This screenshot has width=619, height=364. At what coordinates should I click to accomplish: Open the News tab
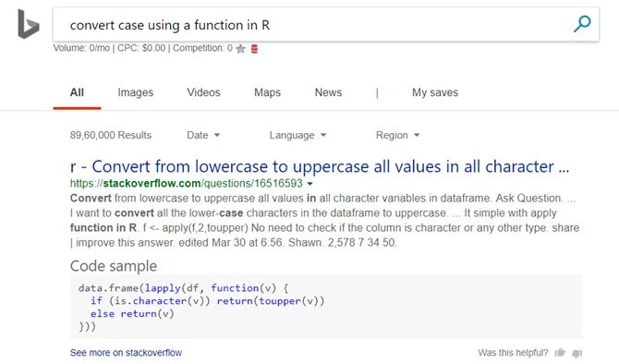328,92
